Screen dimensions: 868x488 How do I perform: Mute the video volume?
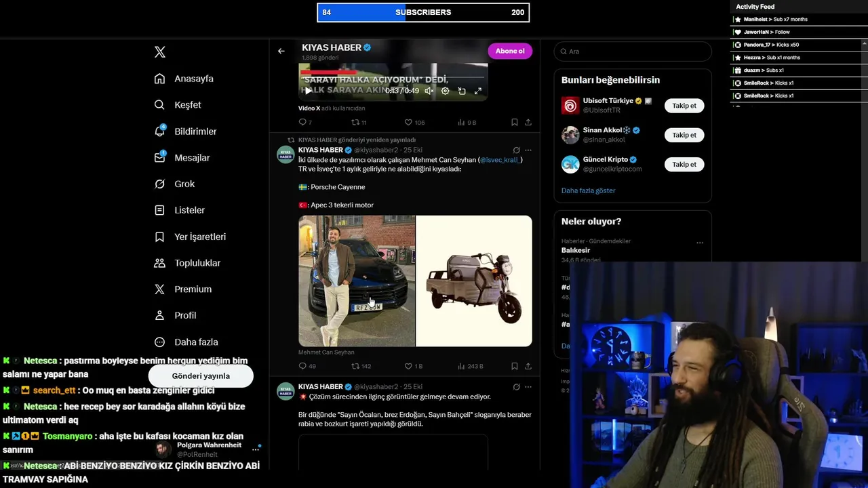(429, 91)
